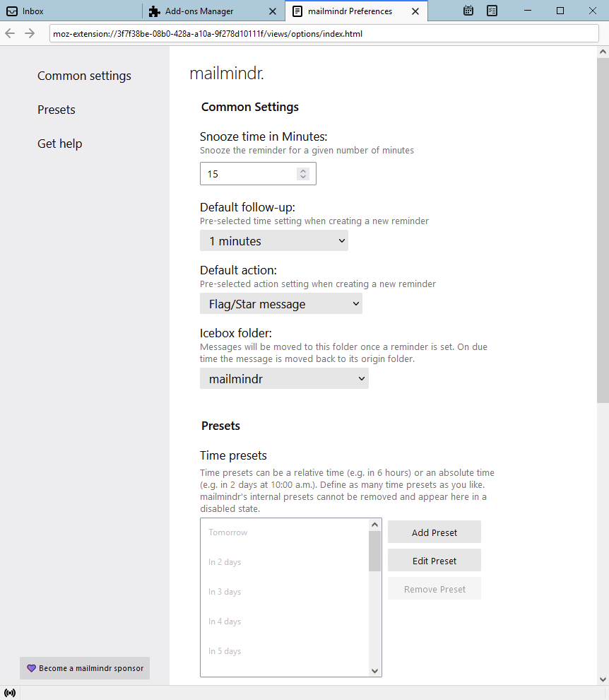Open the tasks icon in the tab bar
This screenshot has width=609, height=700.
[x=492, y=11]
